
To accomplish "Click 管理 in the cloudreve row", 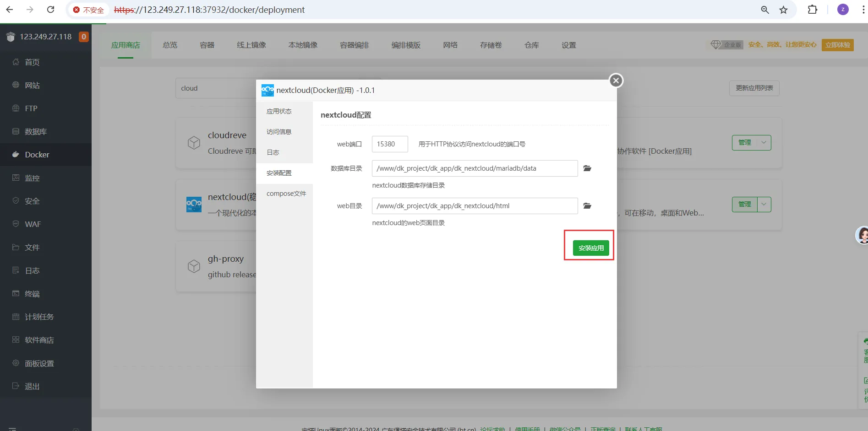I will pos(745,143).
